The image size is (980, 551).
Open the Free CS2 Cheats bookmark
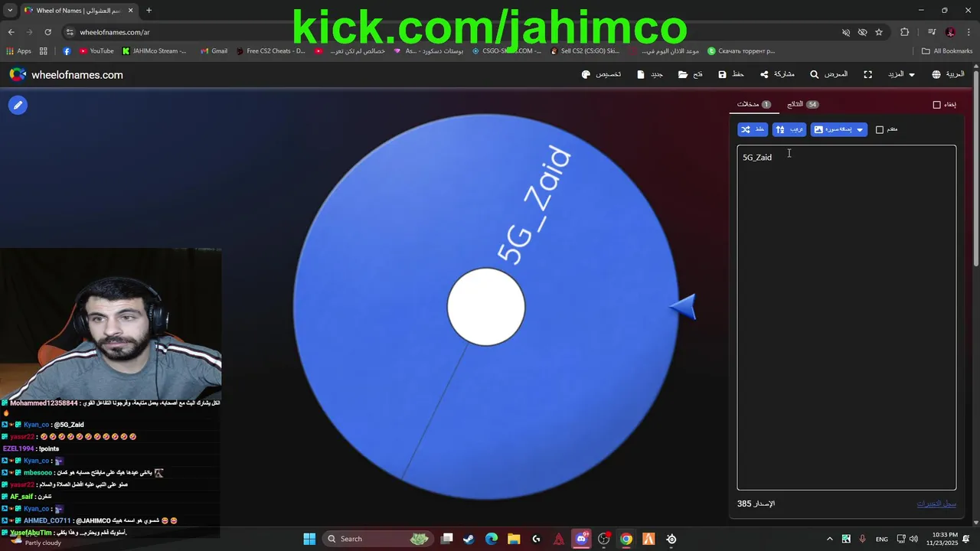pos(270,51)
